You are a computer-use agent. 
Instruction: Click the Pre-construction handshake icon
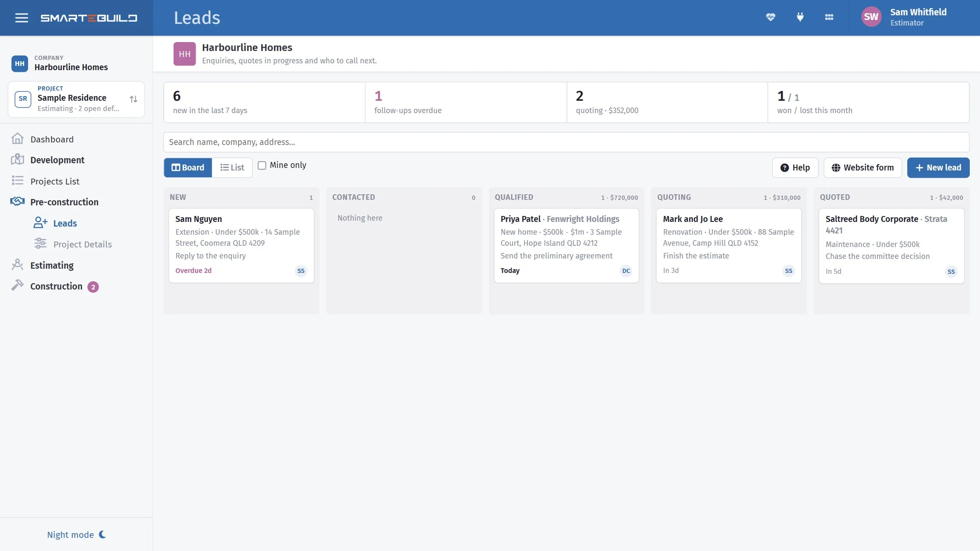(17, 202)
